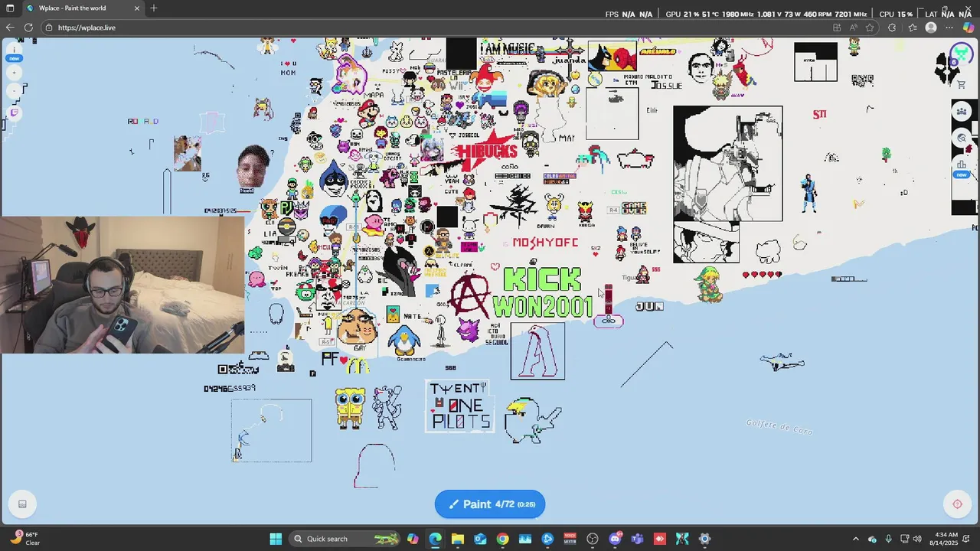Image resolution: width=980 pixels, height=551 pixels.
Task: Open the taskbar gear settings app
Action: (x=704, y=539)
